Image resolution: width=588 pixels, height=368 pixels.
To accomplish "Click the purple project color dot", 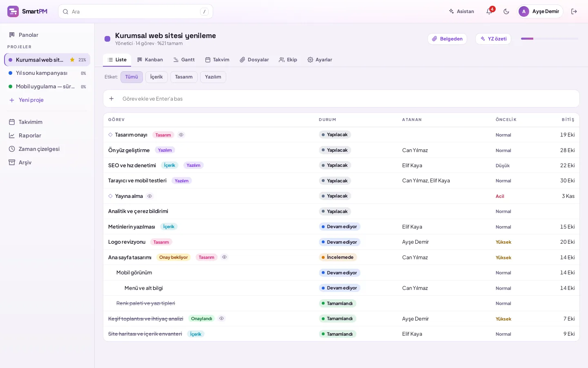I will (107, 39).
